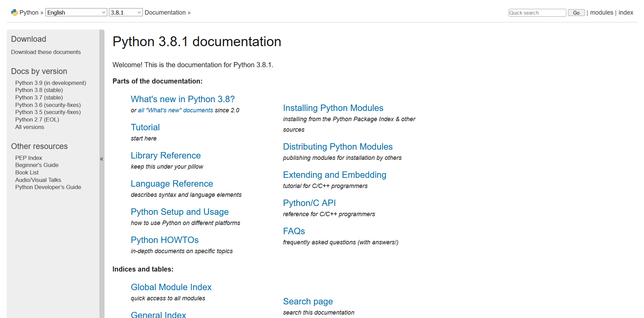Viewport: 644px width, 318px height.
Task: Click the Other resources heading
Action: click(39, 146)
